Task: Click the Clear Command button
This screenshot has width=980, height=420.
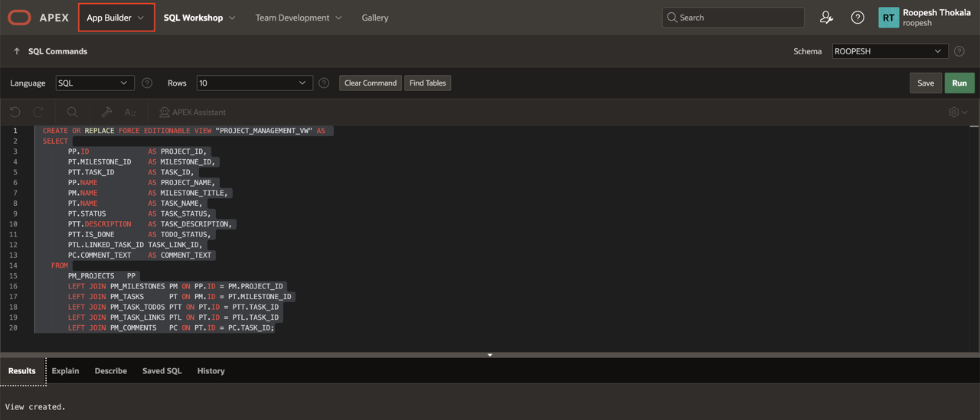Action: [x=371, y=83]
